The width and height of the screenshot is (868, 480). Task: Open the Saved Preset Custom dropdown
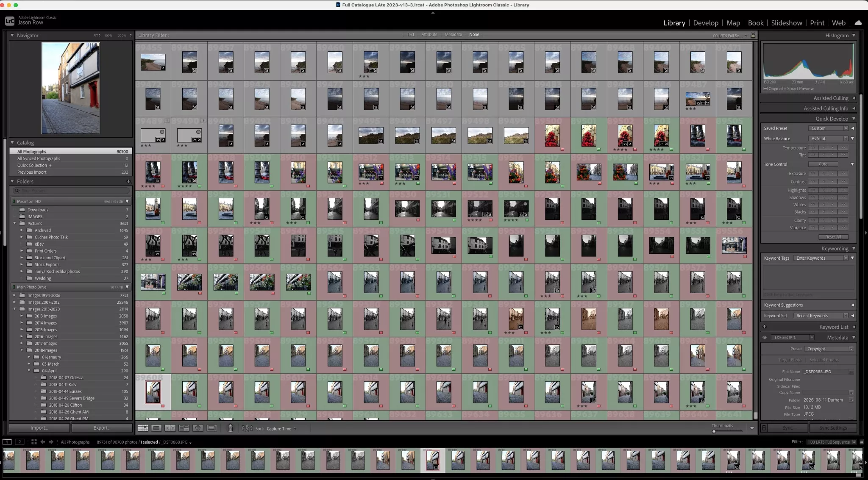click(x=828, y=128)
